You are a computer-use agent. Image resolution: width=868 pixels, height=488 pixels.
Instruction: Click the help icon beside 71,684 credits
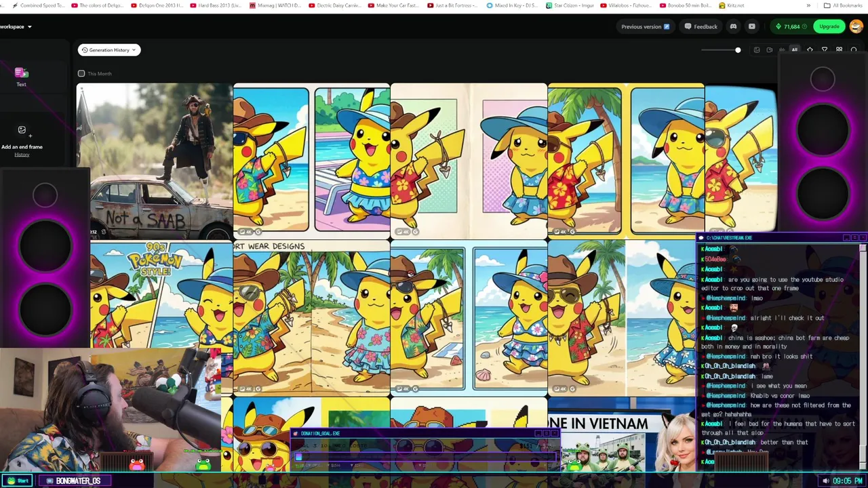[x=805, y=26]
